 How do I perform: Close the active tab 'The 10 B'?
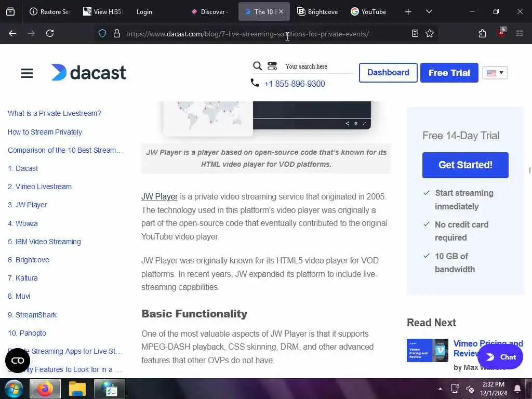click(281, 12)
